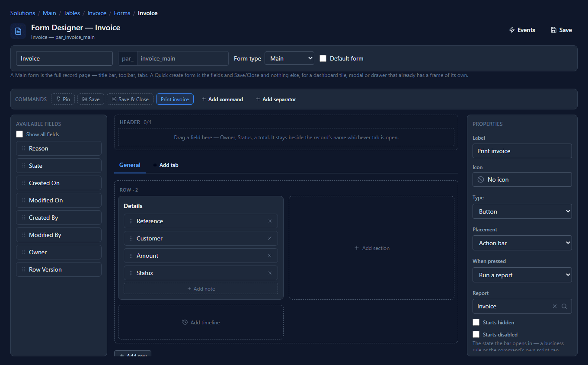Open the Icon picker showing No icon
Image resolution: width=588 pixels, height=365 pixels.
coord(522,179)
